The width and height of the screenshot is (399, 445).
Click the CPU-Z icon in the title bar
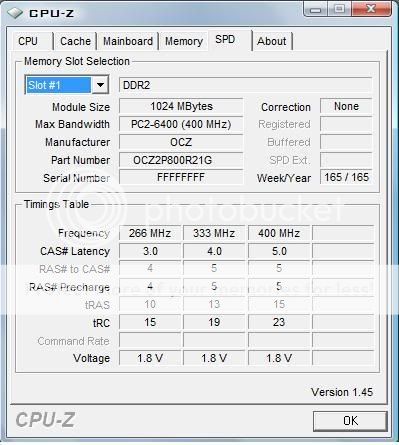(15, 13)
